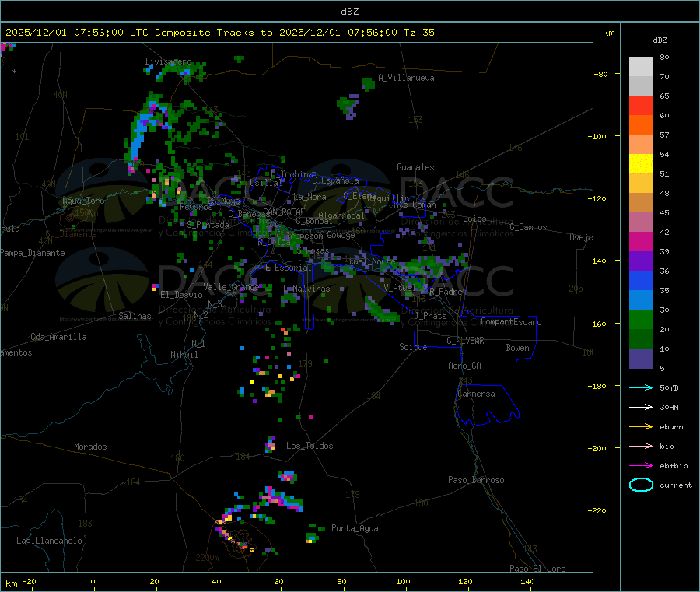Click the Divisadero map label
The image size is (700, 592).
[x=168, y=61]
